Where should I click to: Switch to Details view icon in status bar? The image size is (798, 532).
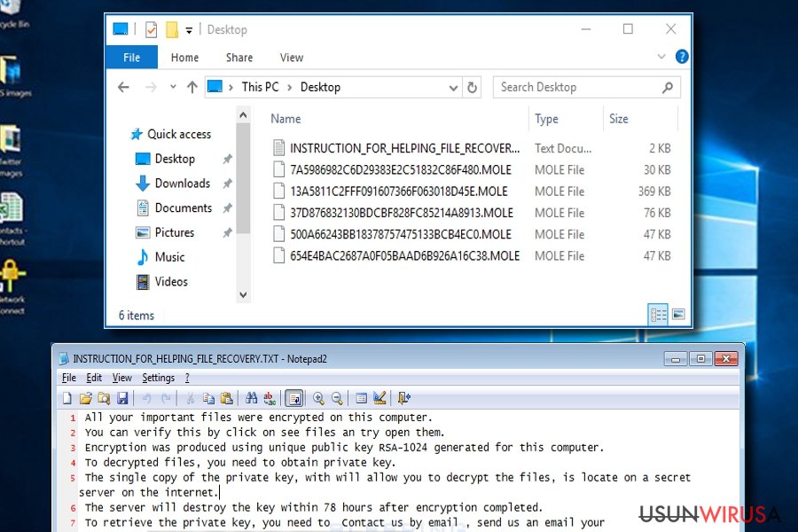click(658, 315)
